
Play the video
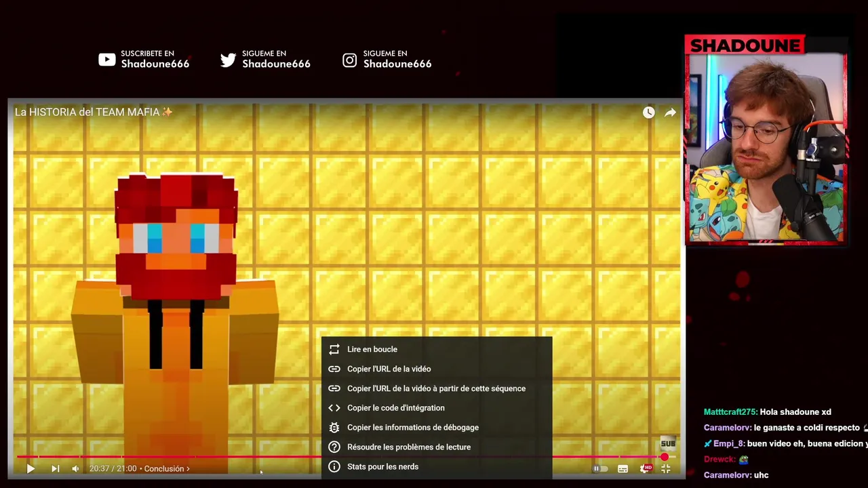[x=31, y=468]
